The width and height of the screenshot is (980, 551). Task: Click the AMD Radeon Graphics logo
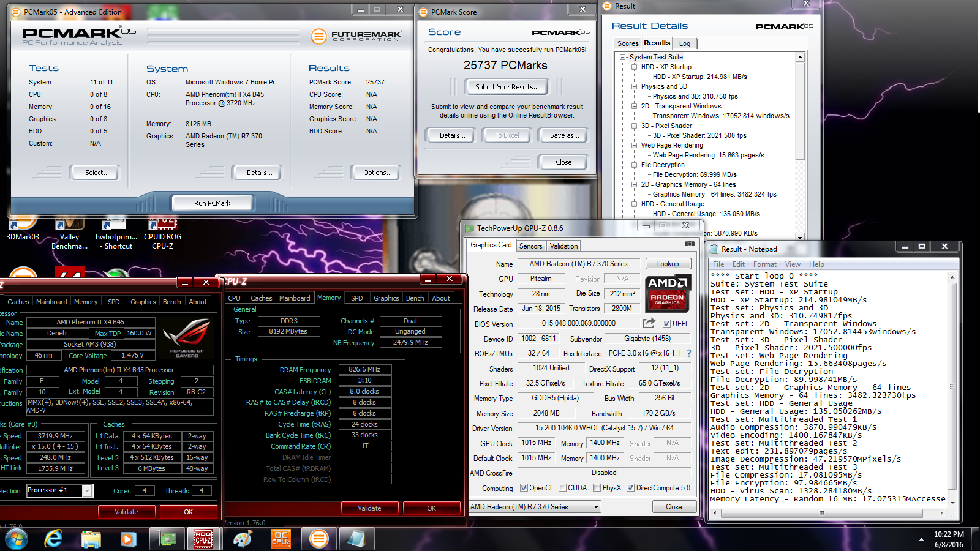pos(668,294)
